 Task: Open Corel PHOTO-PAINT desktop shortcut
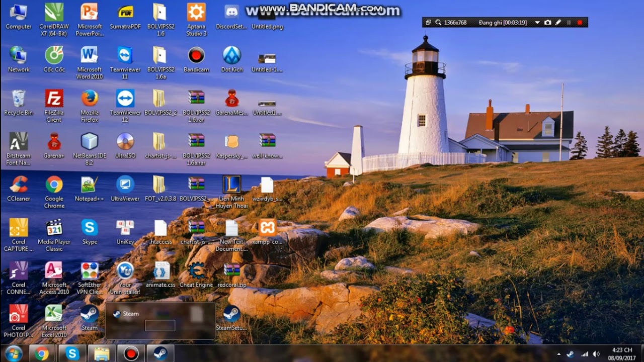[19, 321]
